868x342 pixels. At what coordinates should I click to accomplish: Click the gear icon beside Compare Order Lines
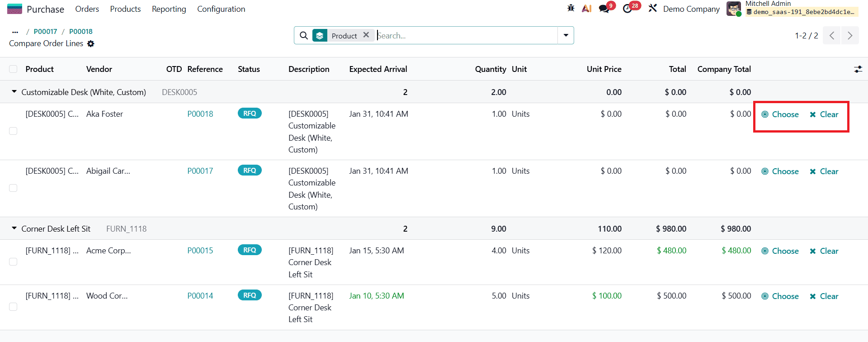point(91,44)
